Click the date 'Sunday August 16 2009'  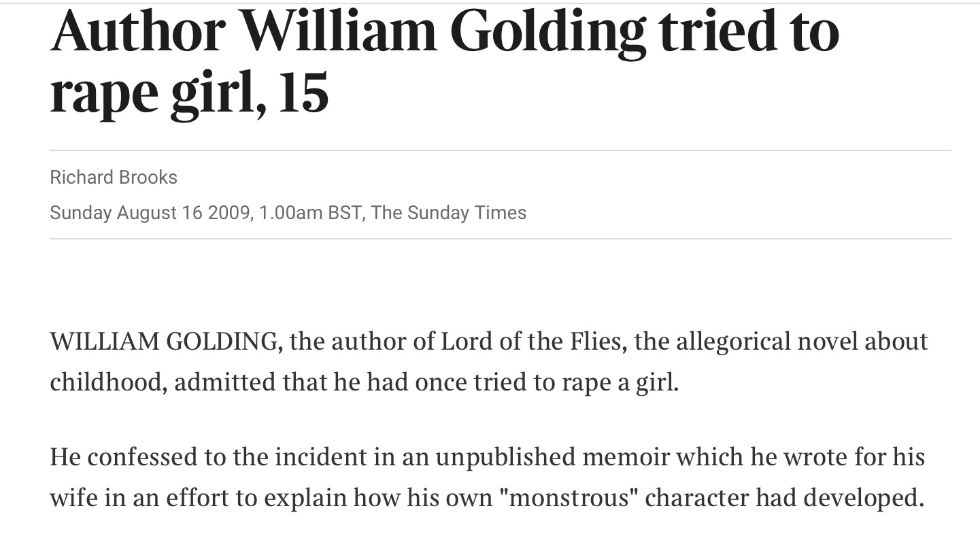(x=150, y=213)
